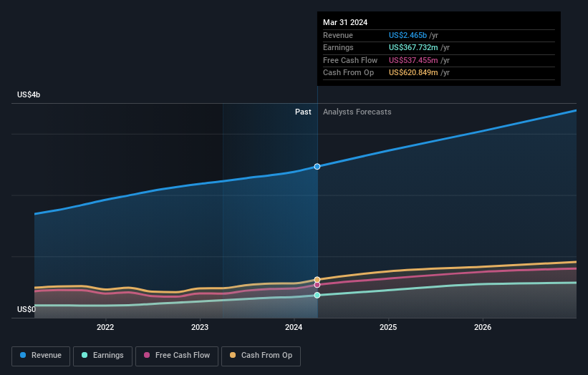Click the 2025 x-axis label
Screen dimensions: 588x375
tap(388, 328)
